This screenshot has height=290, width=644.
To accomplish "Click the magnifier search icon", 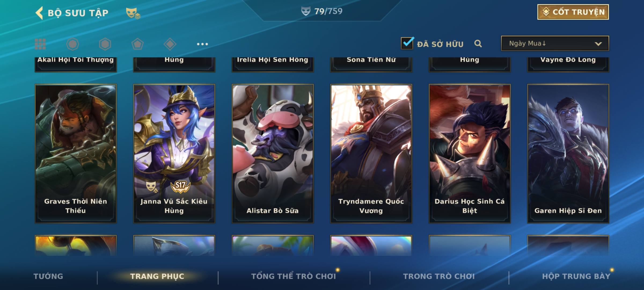I will point(478,44).
